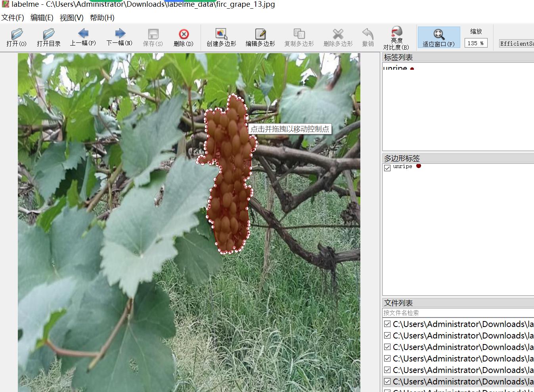Click the Fit Window (适应窗口) button

438,37
